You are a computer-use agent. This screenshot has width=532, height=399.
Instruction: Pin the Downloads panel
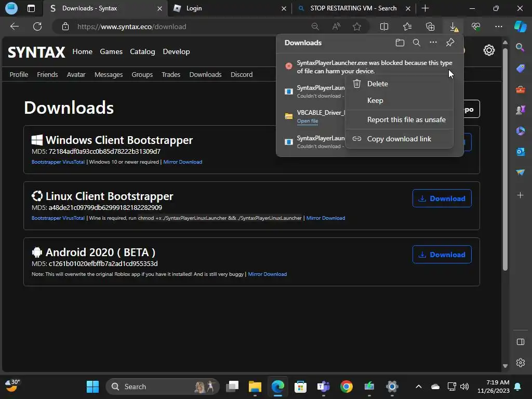(450, 43)
